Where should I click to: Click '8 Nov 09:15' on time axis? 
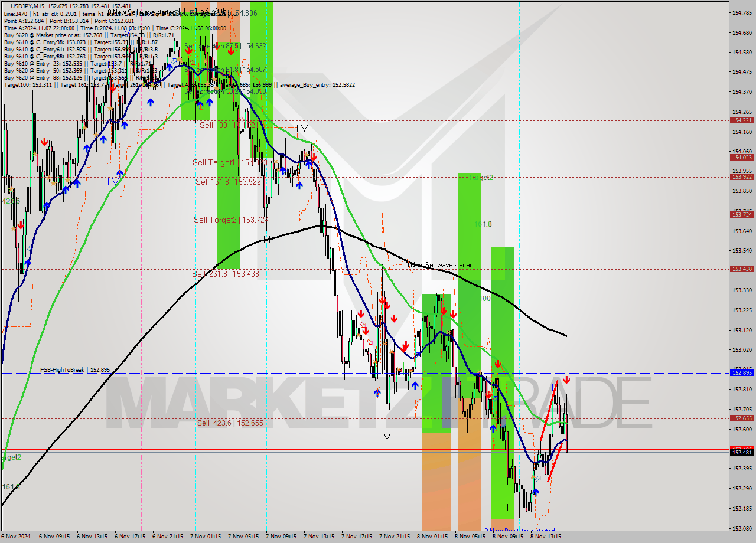point(509,537)
